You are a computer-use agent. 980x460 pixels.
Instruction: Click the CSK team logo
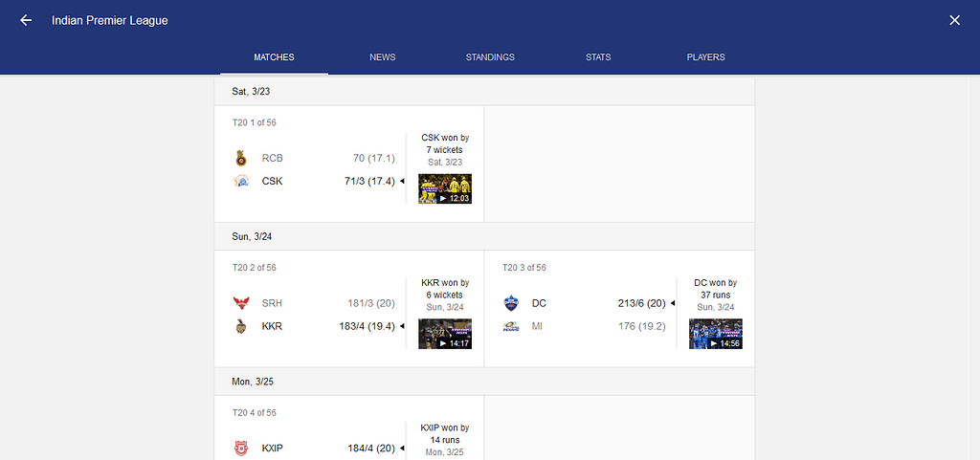[240, 181]
